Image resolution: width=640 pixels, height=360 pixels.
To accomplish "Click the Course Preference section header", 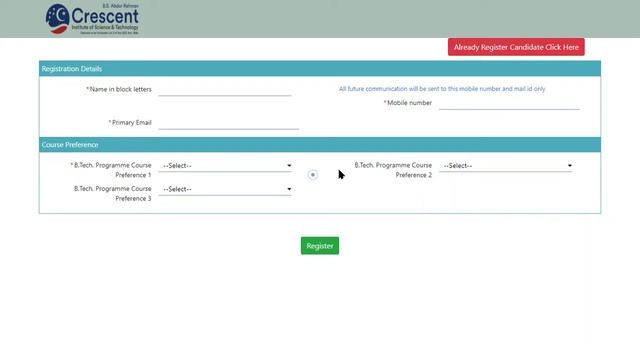I will (x=320, y=145).
